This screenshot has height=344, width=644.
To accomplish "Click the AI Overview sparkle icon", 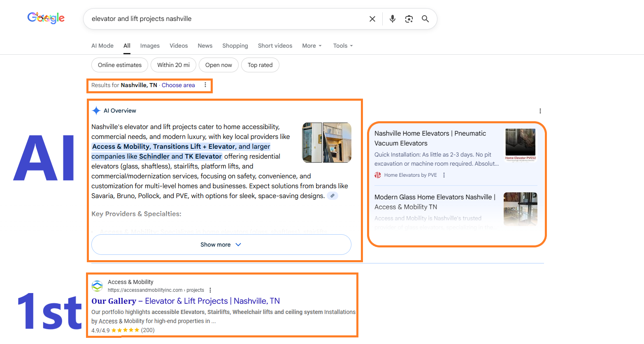I will coord(96,111).
